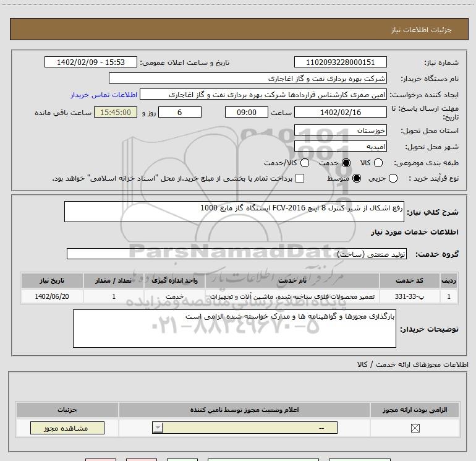The height and width of the screenshot is (461, 476).
Task: Click the جزئیات column header
Action: [x=67, y=410]
